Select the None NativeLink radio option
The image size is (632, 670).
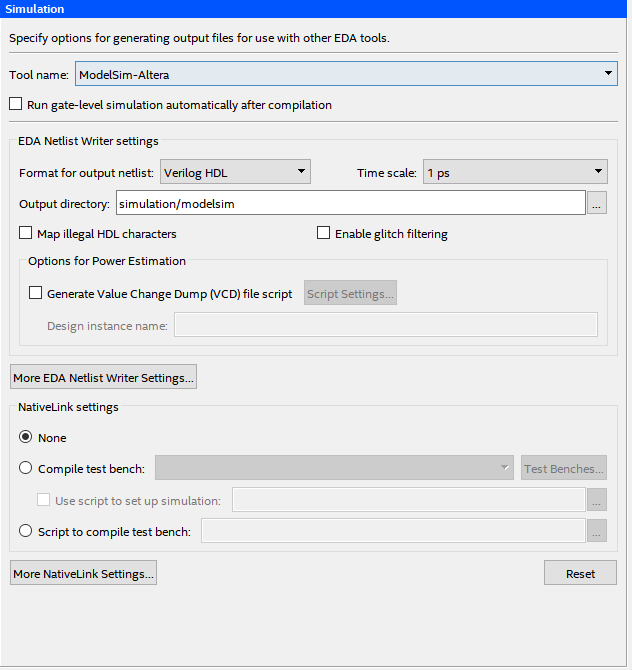(x=26, y=437)
